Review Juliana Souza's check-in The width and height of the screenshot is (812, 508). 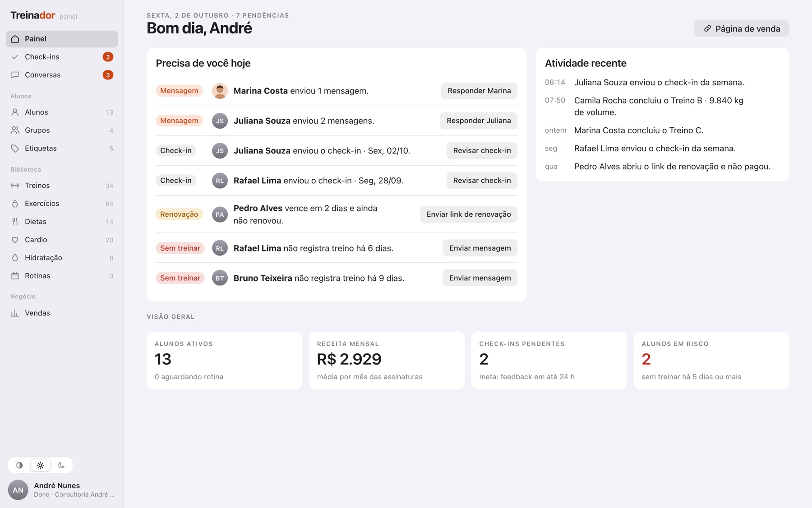pyautogui.click(x=482, y=150)
